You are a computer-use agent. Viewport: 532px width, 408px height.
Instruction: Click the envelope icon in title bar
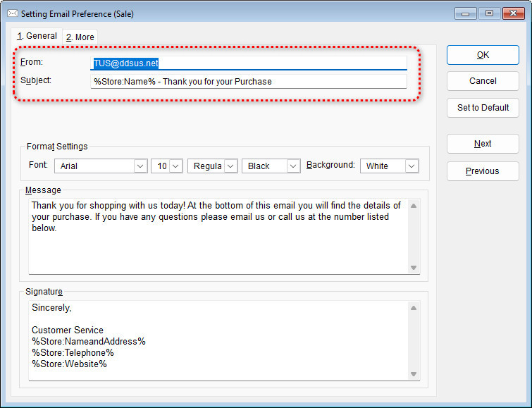point(12,13)
